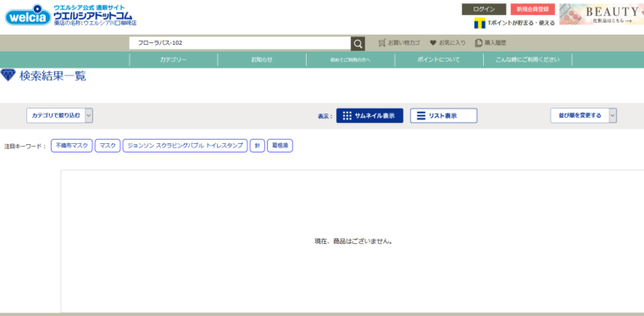Click the search field containing フローラバス-102
Image resolution: width=644 pixels, height=316 pixels.
[240, 43]
